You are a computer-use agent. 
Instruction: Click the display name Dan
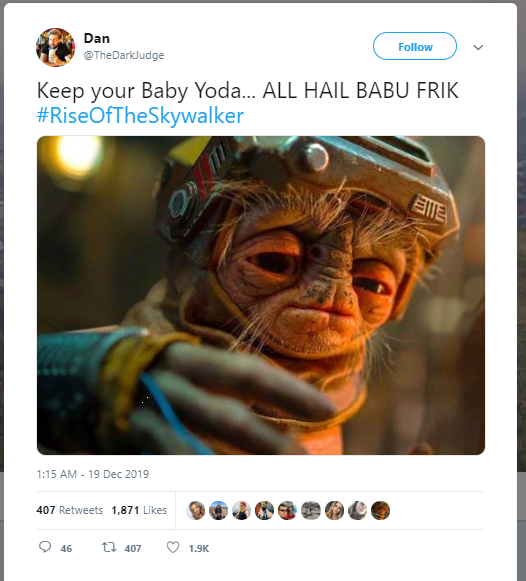click(97, 38)
